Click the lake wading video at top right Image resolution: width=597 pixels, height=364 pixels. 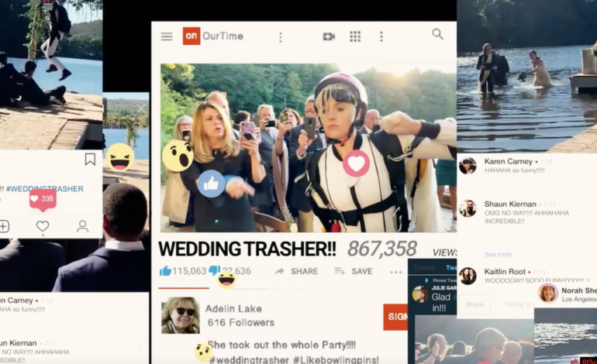(527, 76)
